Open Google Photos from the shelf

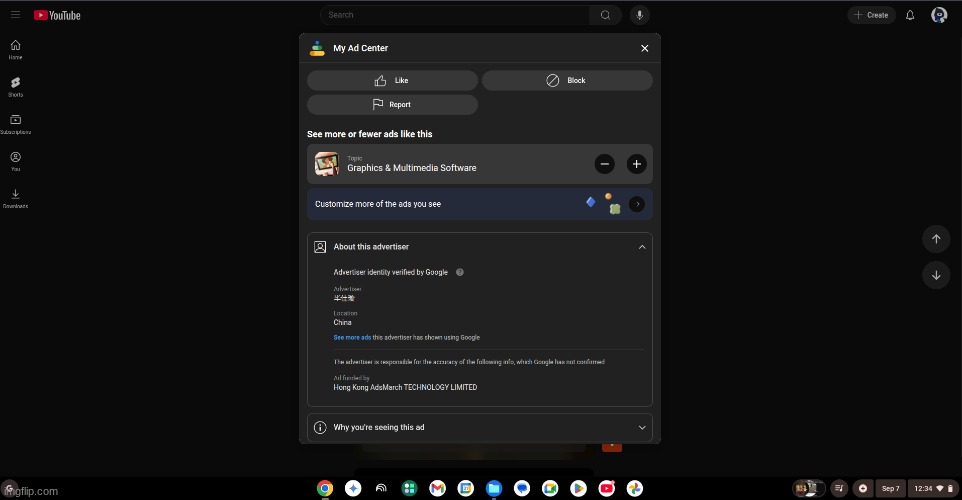click(635, 488)
